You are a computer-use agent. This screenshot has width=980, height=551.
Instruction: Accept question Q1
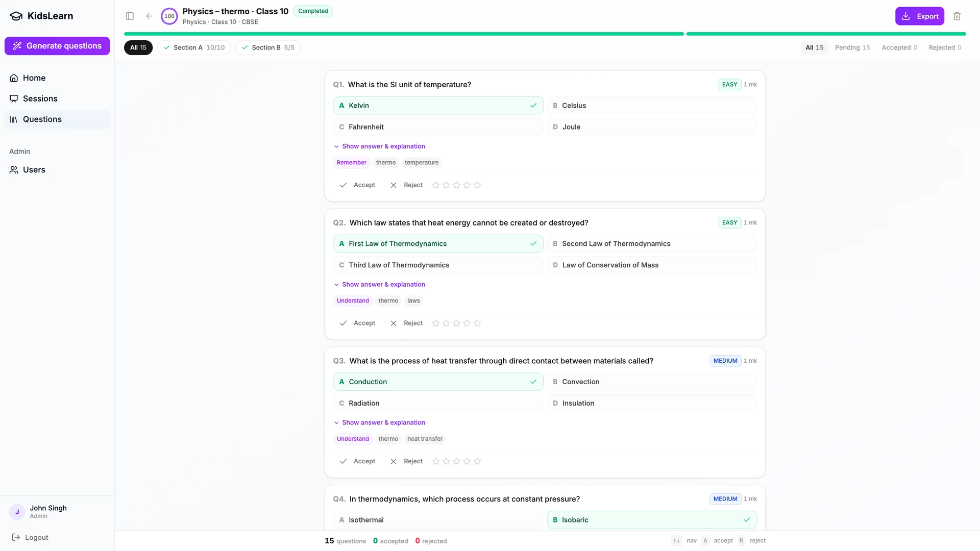pyautogui.click(x=357, y=185)
